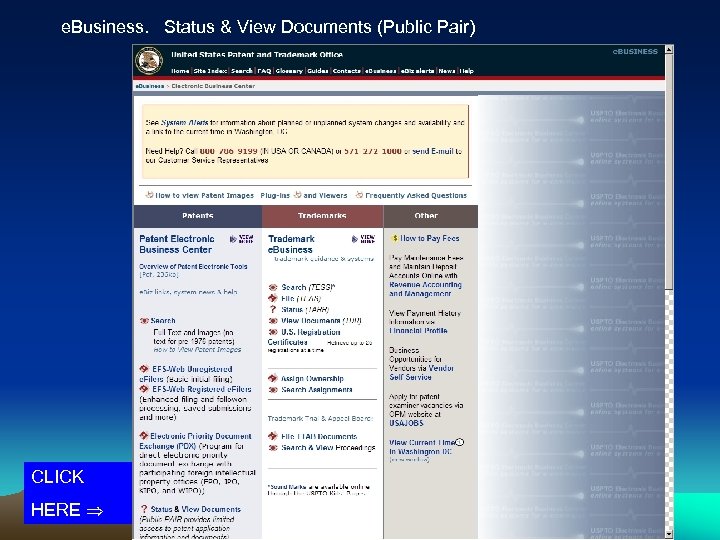The width and height of the screenshot is (720, 540).
Task: Open the USAJOBS link
Action: tap(406, 423)
